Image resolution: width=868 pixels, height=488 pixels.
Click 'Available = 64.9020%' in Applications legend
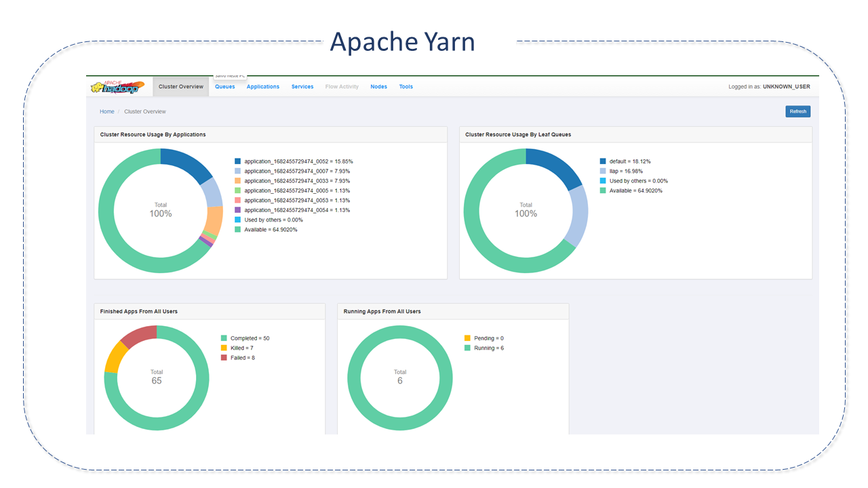click(271, 230)
